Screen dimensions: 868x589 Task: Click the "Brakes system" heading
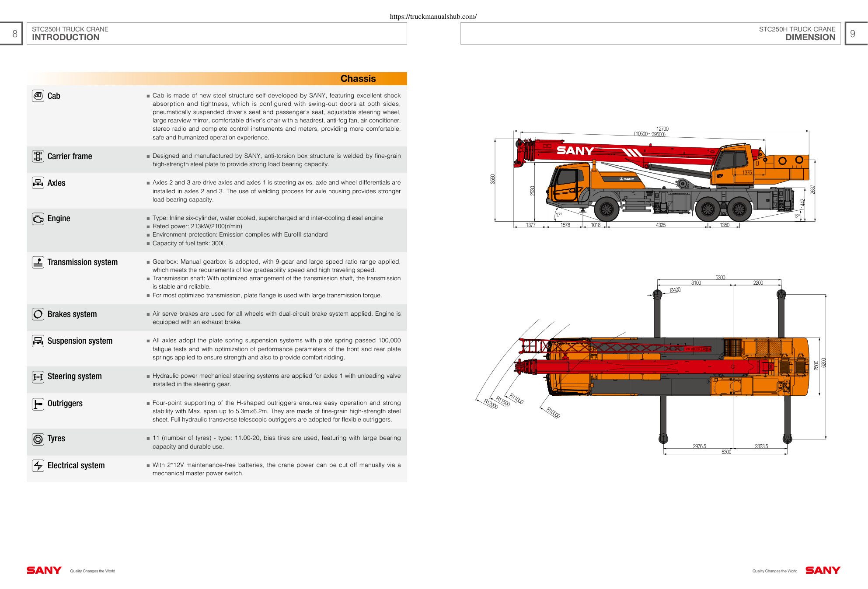coord(72,314)
